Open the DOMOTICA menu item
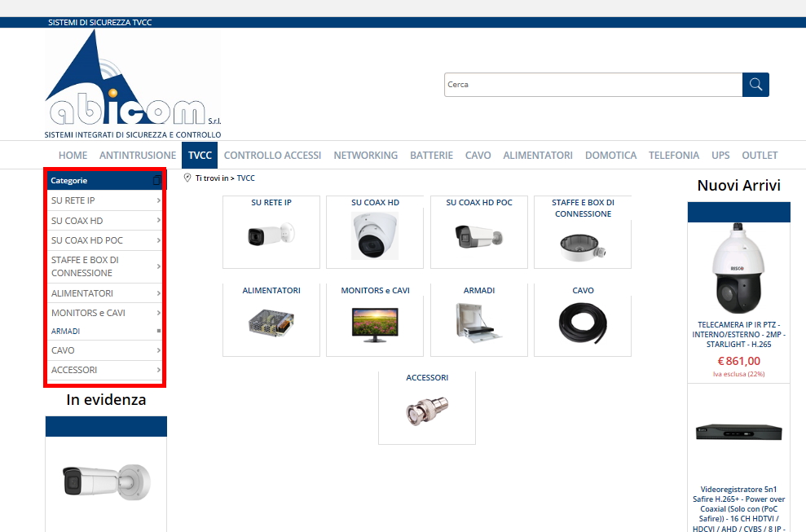The width and height of the screenshot is (806, 532). click(x=610, y=156)
